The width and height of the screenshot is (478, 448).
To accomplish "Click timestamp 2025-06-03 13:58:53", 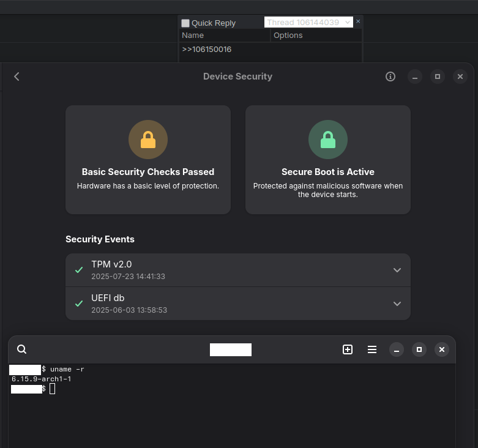I will point(129,310).
